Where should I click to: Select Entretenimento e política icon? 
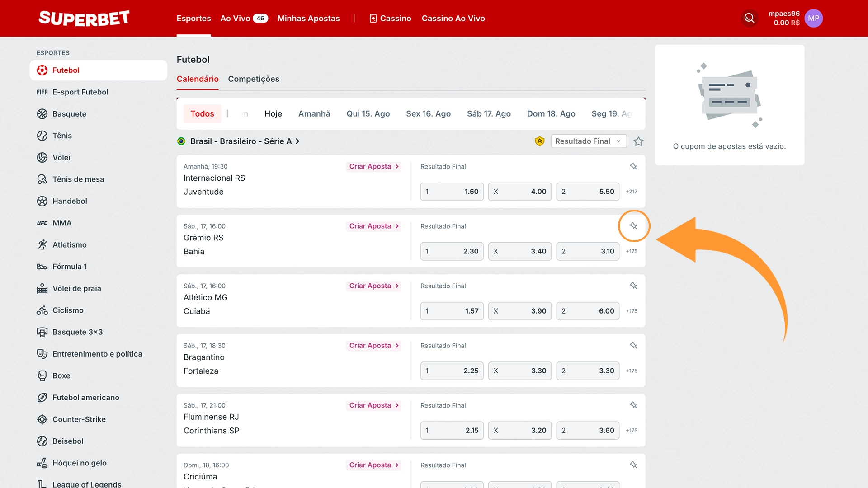coord(42,354)
